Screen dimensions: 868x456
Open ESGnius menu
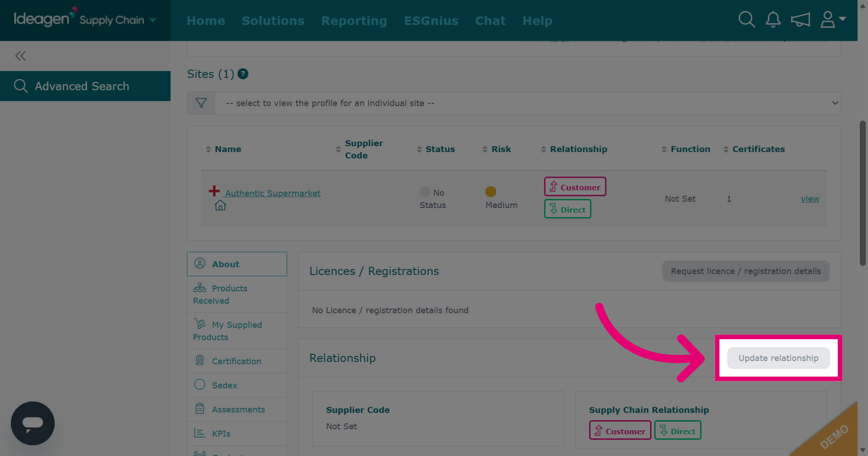[431, 21]
